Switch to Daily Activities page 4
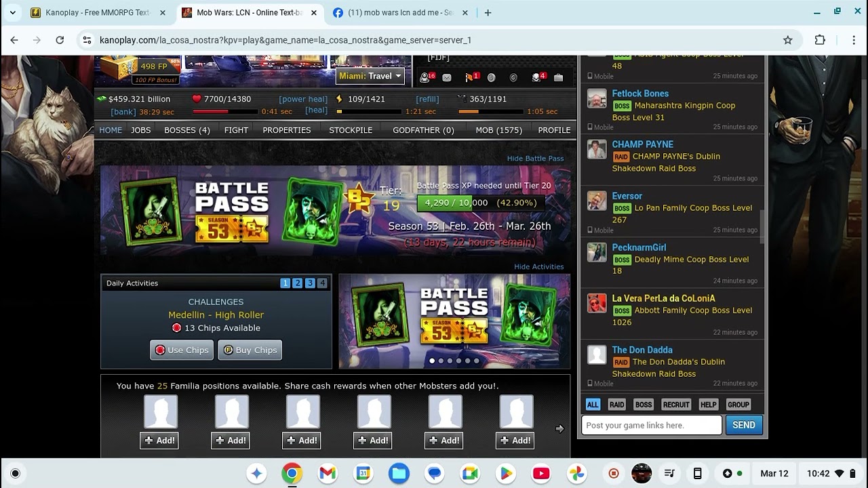The width and height of the screenshot is (868, 488). (322, 283)
